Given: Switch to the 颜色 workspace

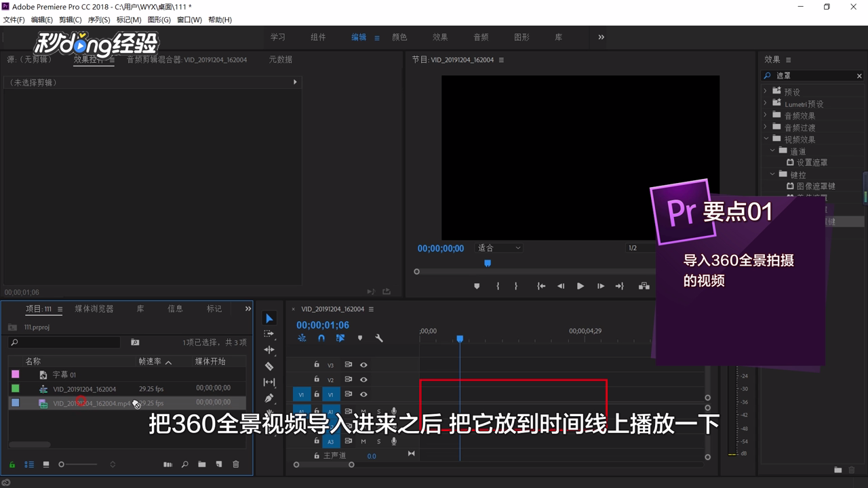Looking at the screenshot, I should [399, 37].
